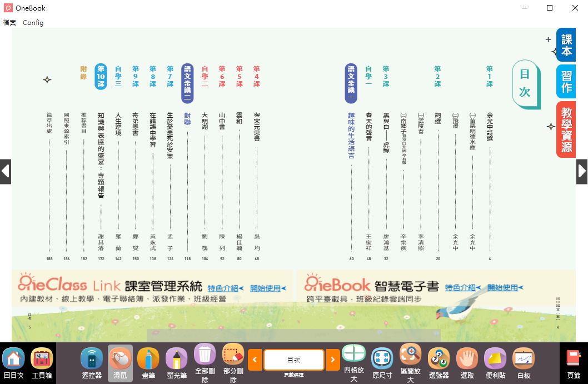Screen dimensions: 588x384
Task: Jump to 第6課 heading
Action: coord(222,76)
